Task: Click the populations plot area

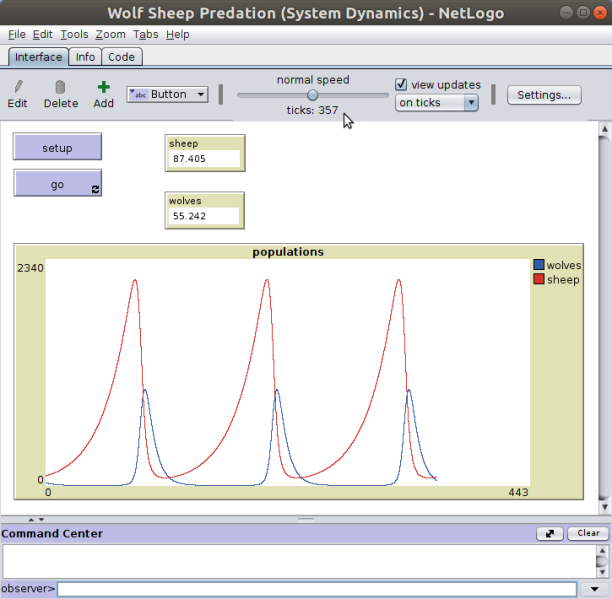Action: pyautogui.click(x=288, y=372)
